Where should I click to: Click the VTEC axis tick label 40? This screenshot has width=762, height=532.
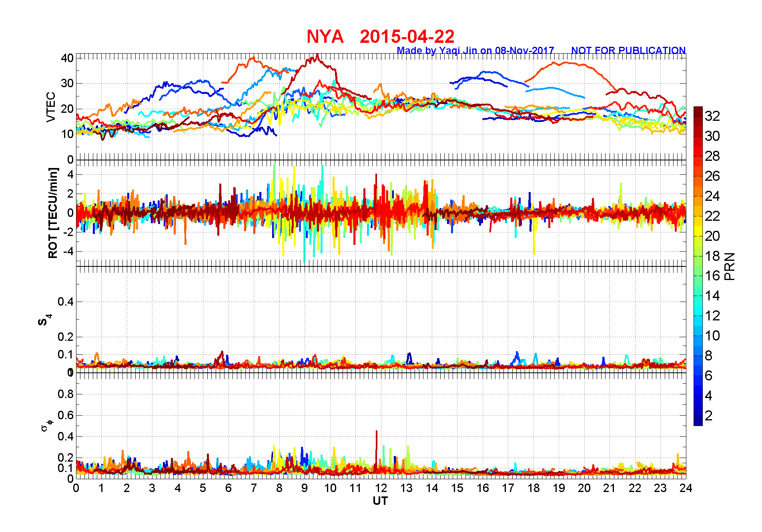(67, 58)
